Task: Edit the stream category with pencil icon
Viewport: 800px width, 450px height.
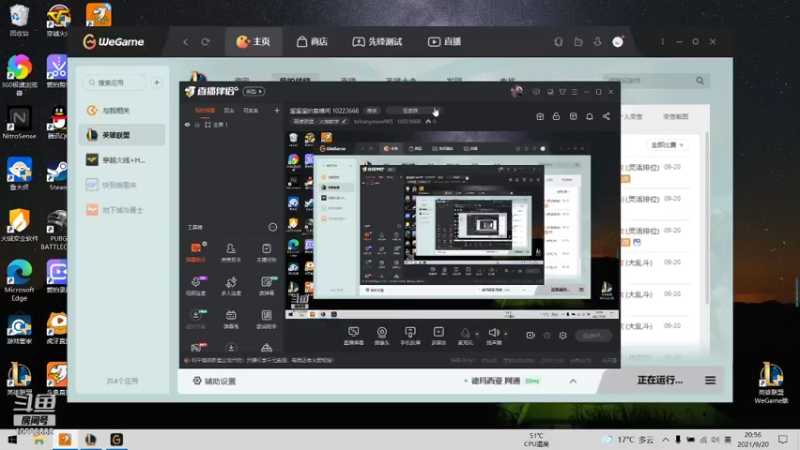Action: (344, 121)
